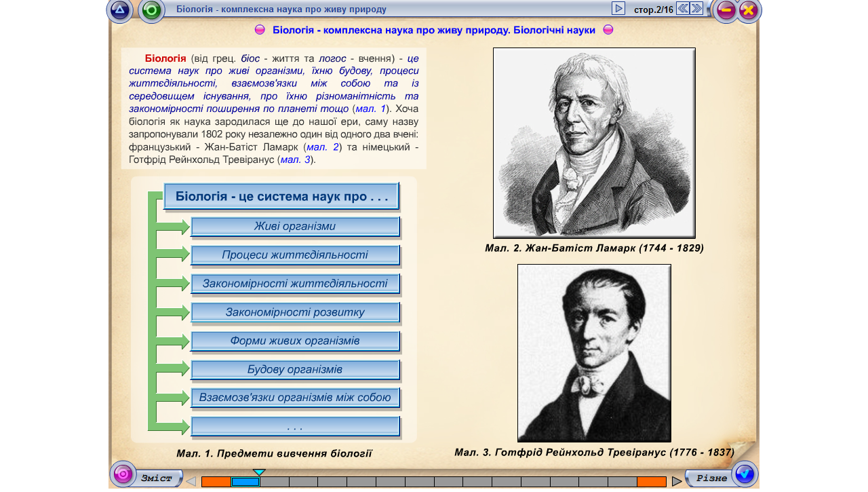Viewport: 868px width, 492px height.
Task: Open the 'мал. 1' figure link
Action: coord(370,109)
